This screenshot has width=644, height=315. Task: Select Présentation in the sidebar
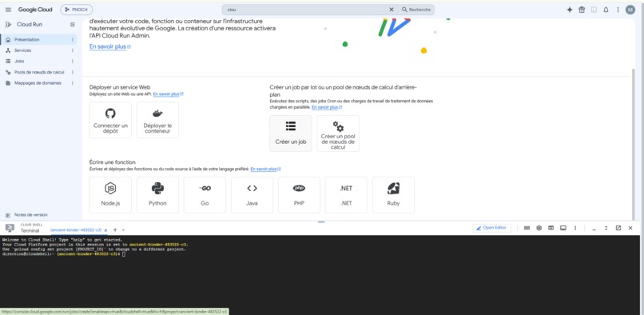[38, 39]
